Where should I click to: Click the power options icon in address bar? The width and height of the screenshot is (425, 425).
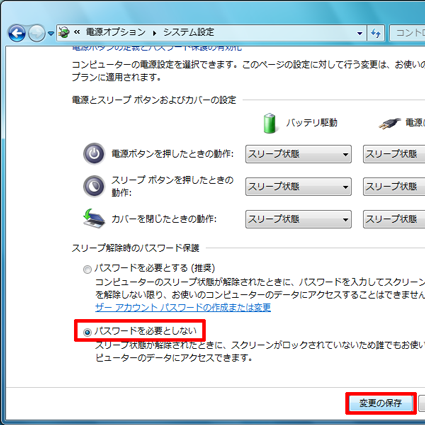64,32
